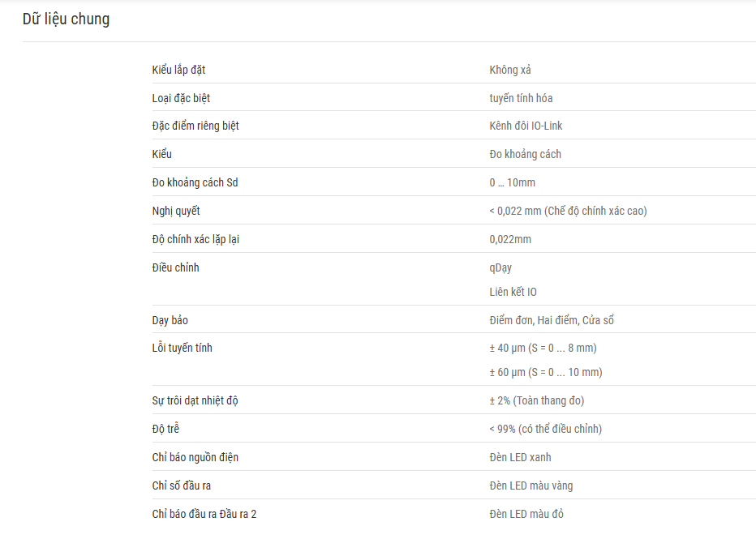Click the 'tuyến tính hóa' value text
756x539 pixels.
[522, 98]
